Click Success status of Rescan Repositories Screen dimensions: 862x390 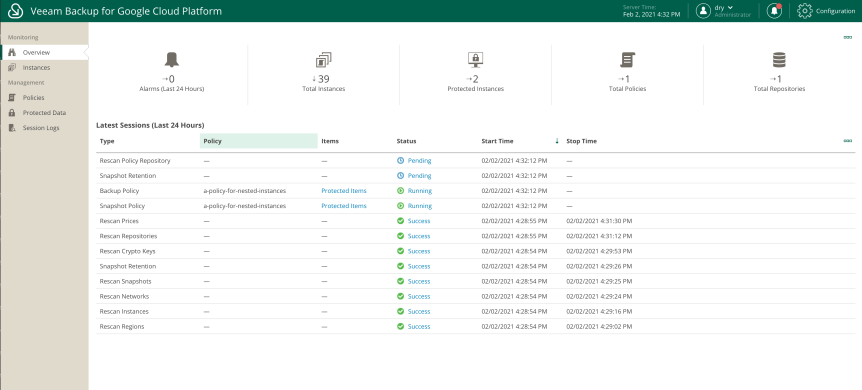(x=419, y=236)
